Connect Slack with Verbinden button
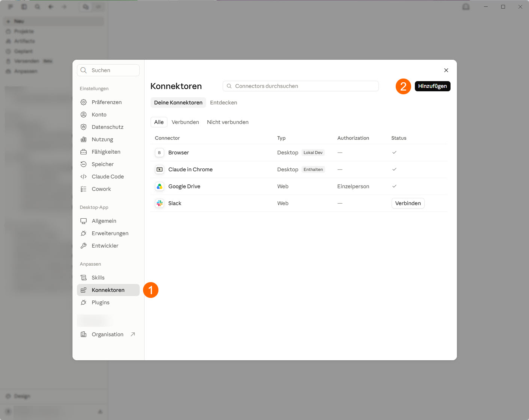Screen dimensions: 529x420 408,203
